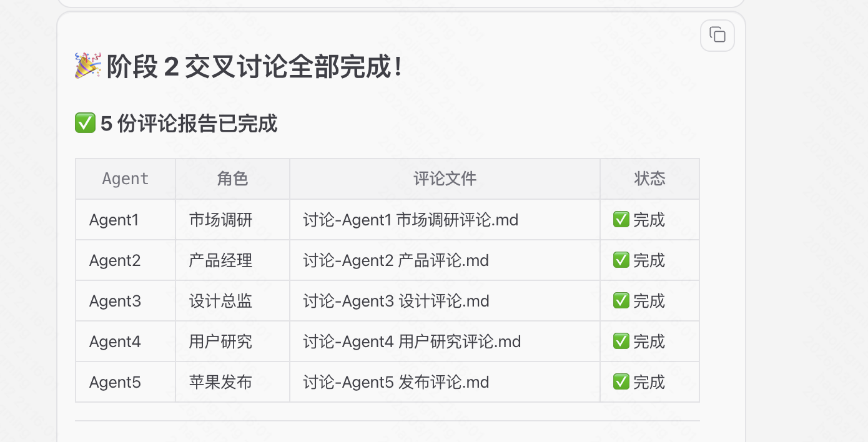Open 讨论-Agent4 用户研究评论.md file name
Image resolution: width=868 pixels, height=442 pixels.
(x=412, y=341)
